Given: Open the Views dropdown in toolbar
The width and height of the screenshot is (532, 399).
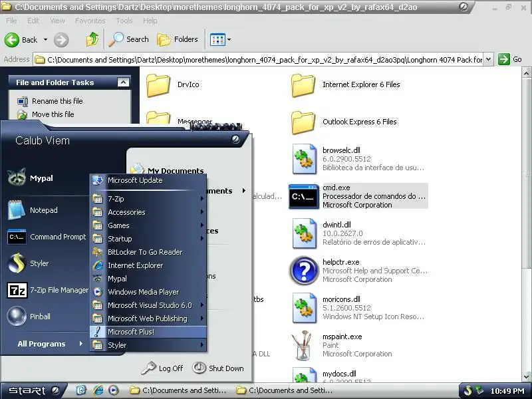Looking at the screenshot, I should [x=221, y=40].
